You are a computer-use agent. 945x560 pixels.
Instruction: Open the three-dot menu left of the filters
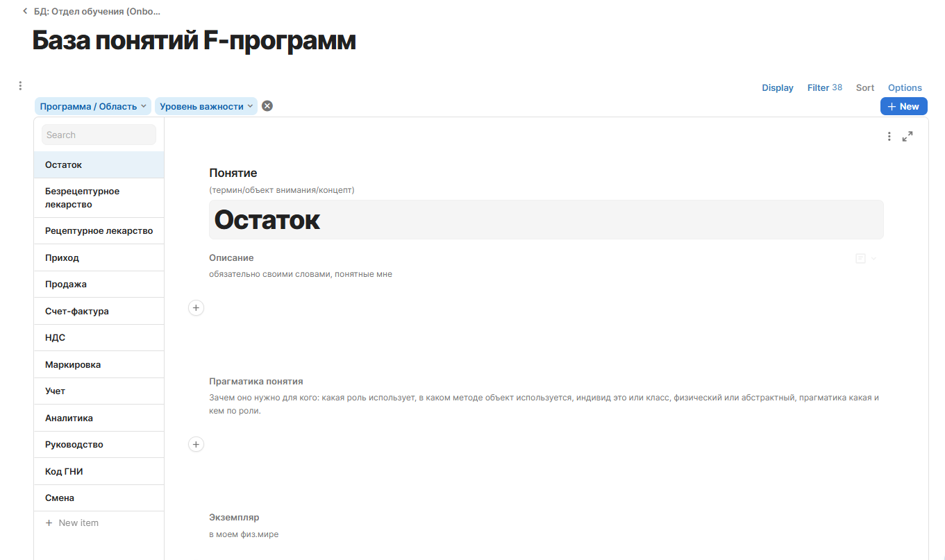20,86
